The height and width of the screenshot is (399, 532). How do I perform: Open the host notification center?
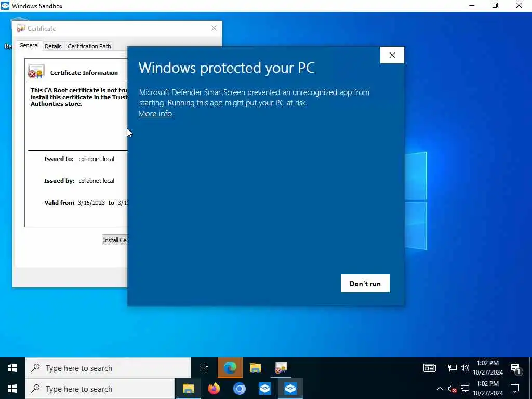tap(515, 389)
